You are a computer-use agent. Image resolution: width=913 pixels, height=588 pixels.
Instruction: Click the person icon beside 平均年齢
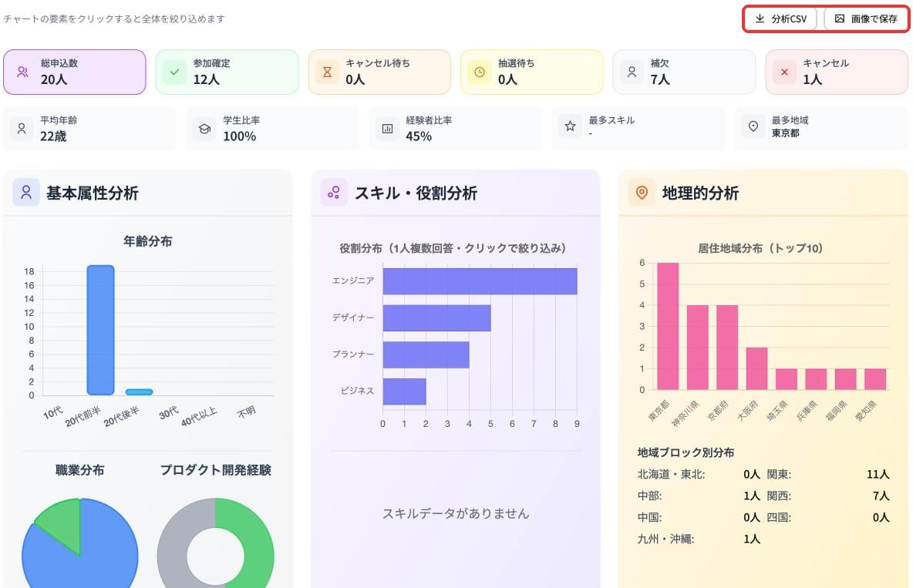(22, 128)
